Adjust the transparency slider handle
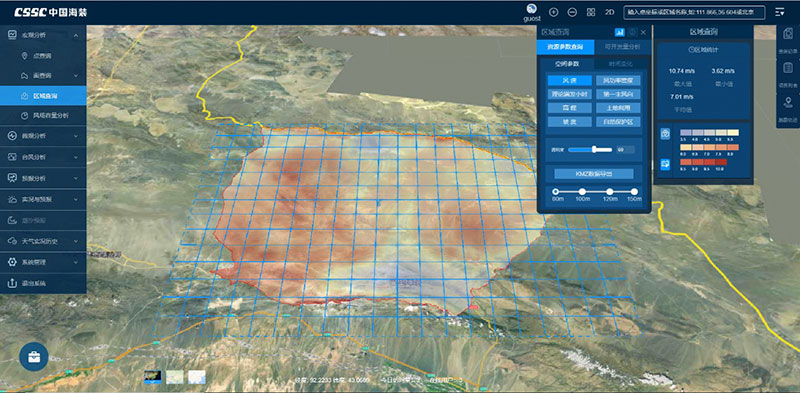The width and height of the screenshot is (800, 393). [x=594, y=149]
